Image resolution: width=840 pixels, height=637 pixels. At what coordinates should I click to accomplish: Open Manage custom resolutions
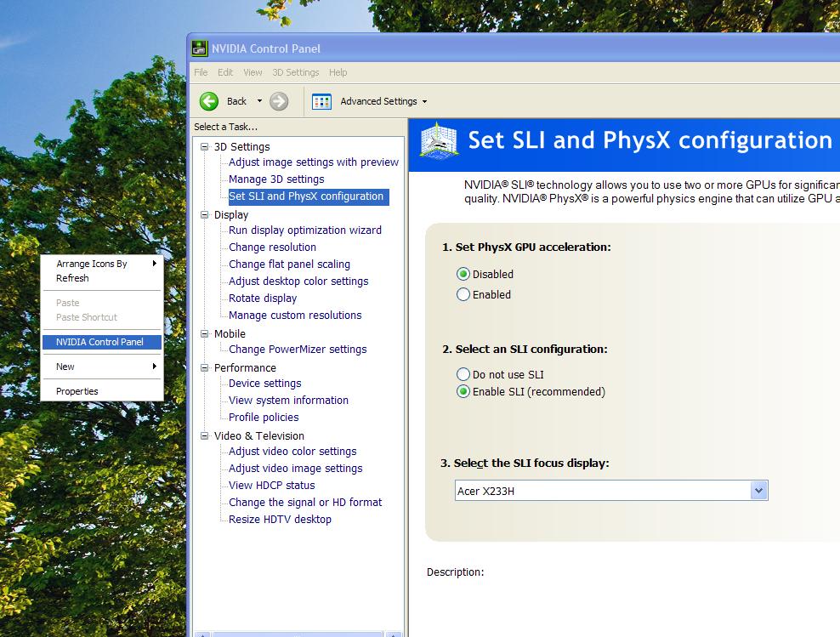click(295, 315)
